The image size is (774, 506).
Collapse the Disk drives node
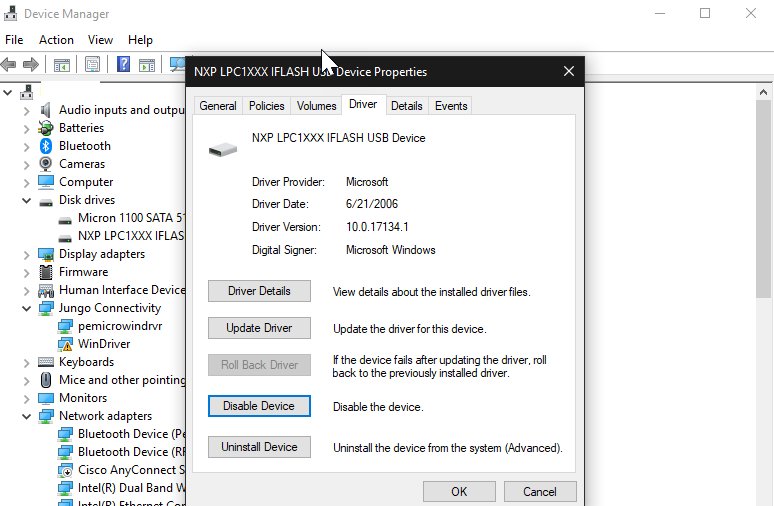[x=27, y=200]
